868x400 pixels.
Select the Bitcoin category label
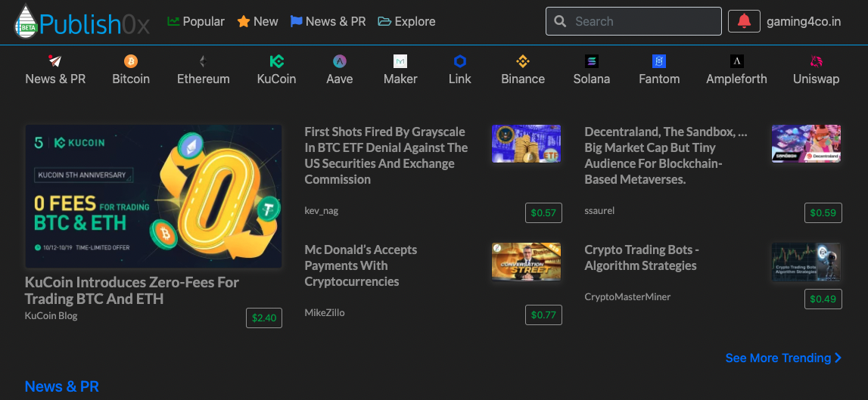[131, 79]
